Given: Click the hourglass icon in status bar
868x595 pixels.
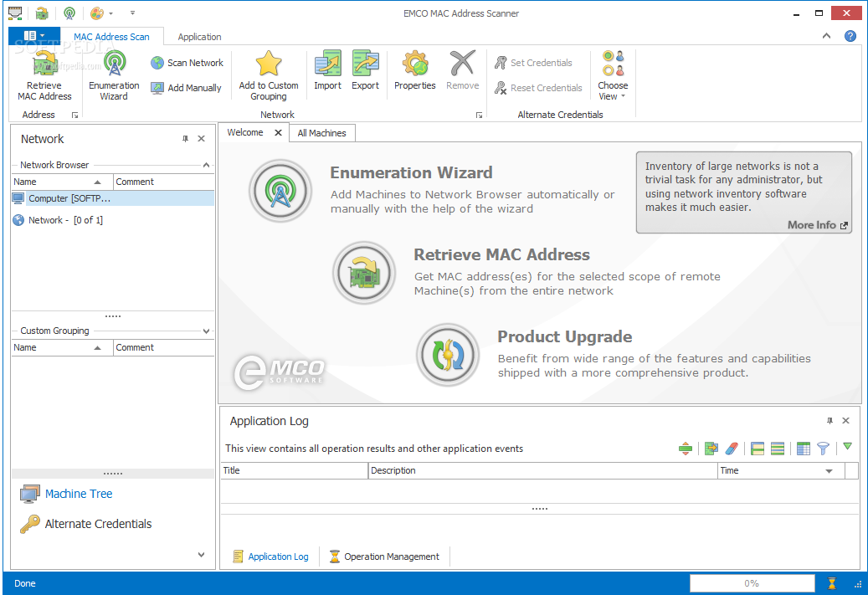Looking at the screenshot, I should pos(831,583).
